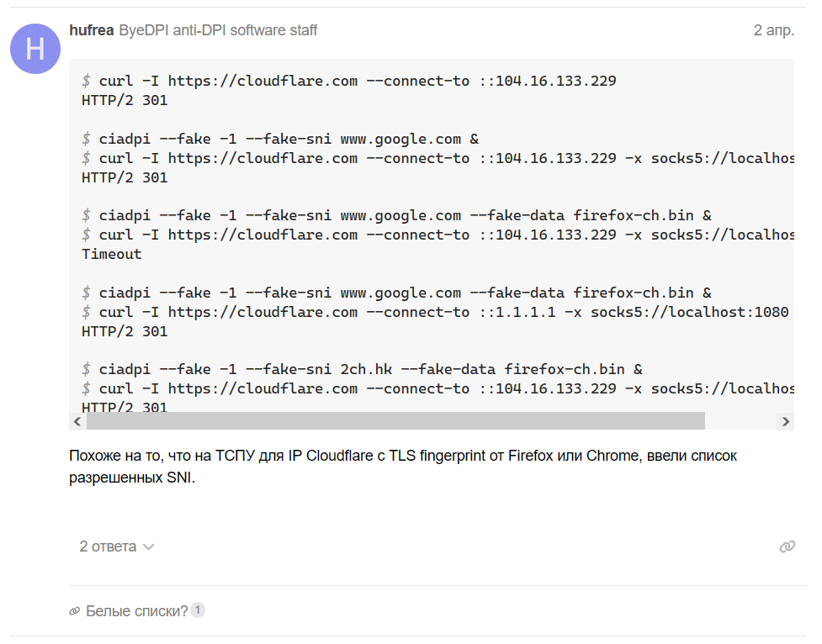
Task: Click the horizontal scrollbar thumb of code block
Action: 395,421
